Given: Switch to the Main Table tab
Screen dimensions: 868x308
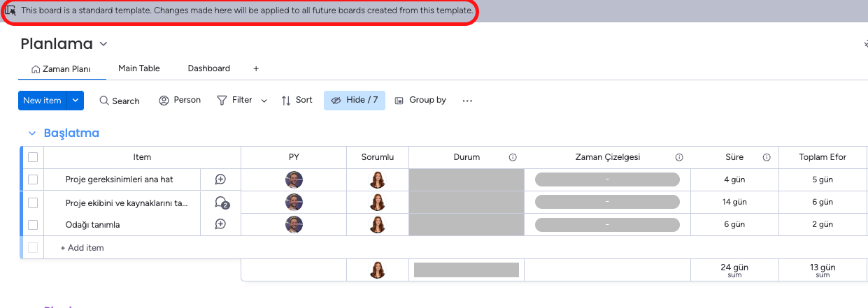Looking at the screenshot, I should point(138,68).
